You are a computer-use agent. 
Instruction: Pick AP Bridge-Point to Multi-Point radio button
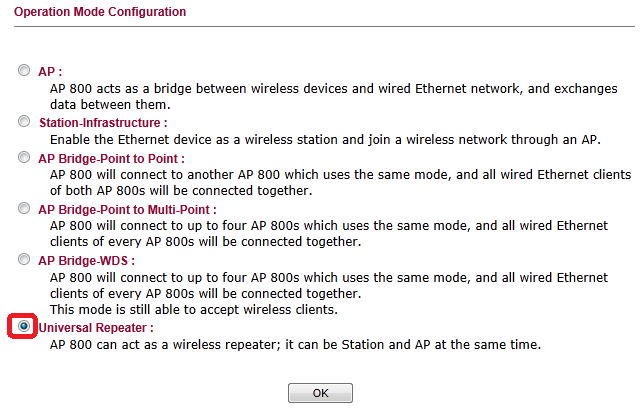[24, 209]
